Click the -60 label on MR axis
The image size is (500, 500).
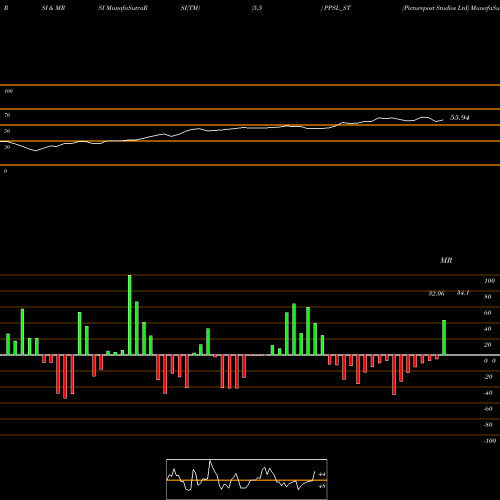click(488, 409)
